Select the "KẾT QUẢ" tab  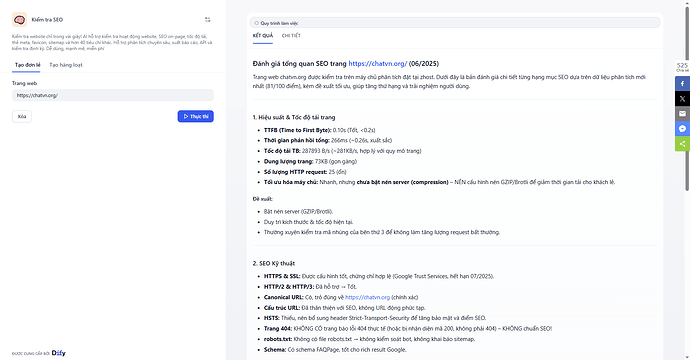click(x=263, y=36)
